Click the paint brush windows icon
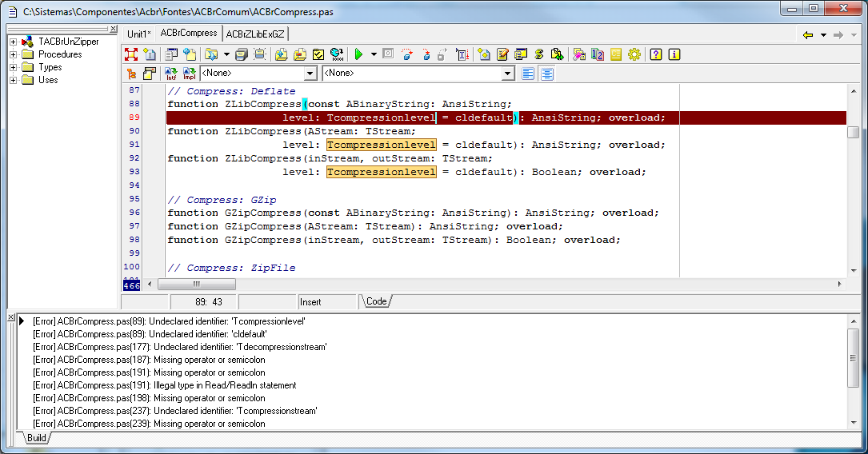The height and width of the screenshot is (454, 868). click(579, 54)
